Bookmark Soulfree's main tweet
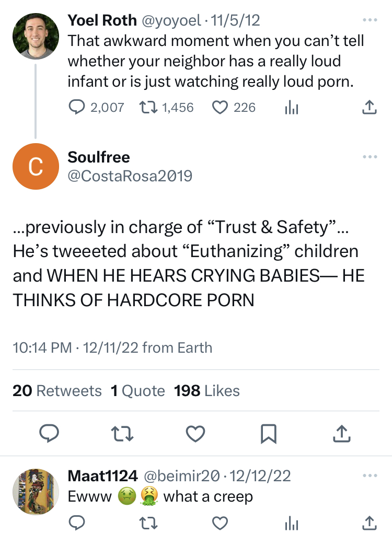 (268, 433)
